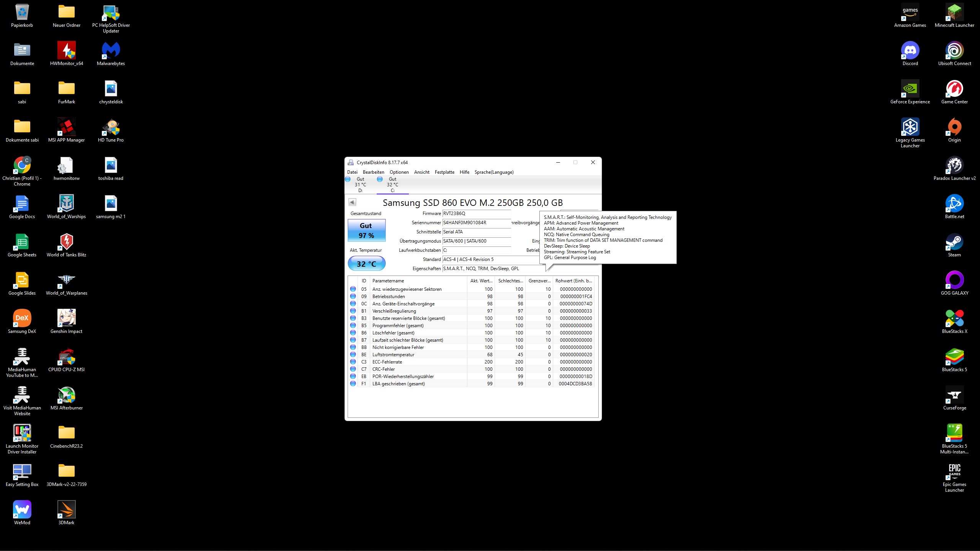Click the Seriennummer field

click(x=476, y=223)
